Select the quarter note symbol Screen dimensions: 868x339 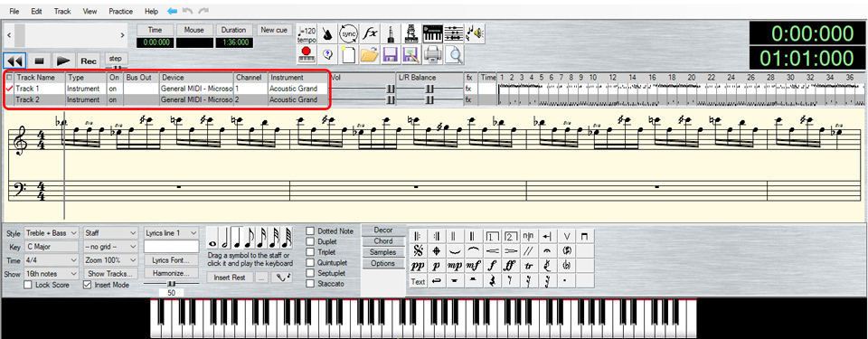(x=237, y=239)
